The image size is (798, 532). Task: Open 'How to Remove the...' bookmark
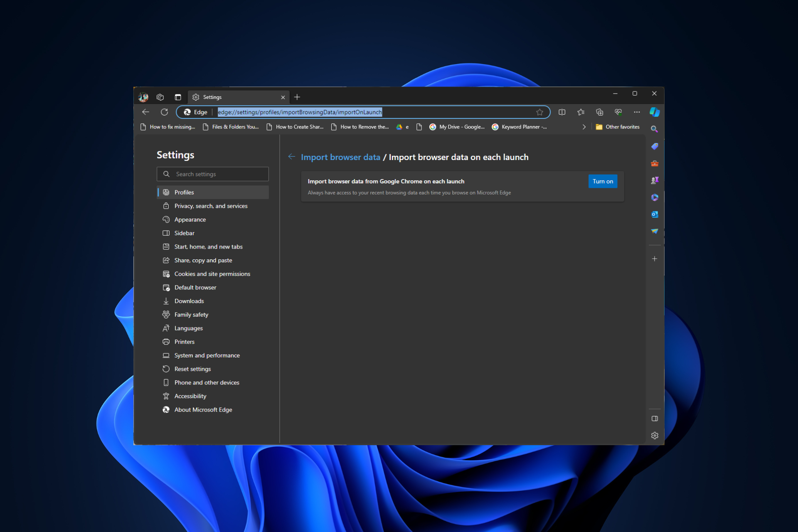pyautogui.click(x=360, y=127)
